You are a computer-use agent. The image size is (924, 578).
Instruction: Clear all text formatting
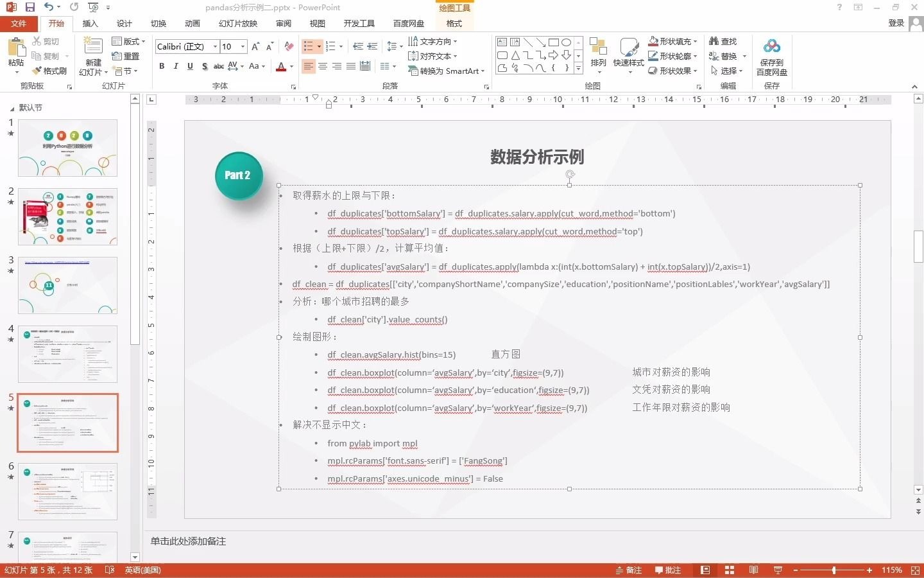[x=289, y=46]
